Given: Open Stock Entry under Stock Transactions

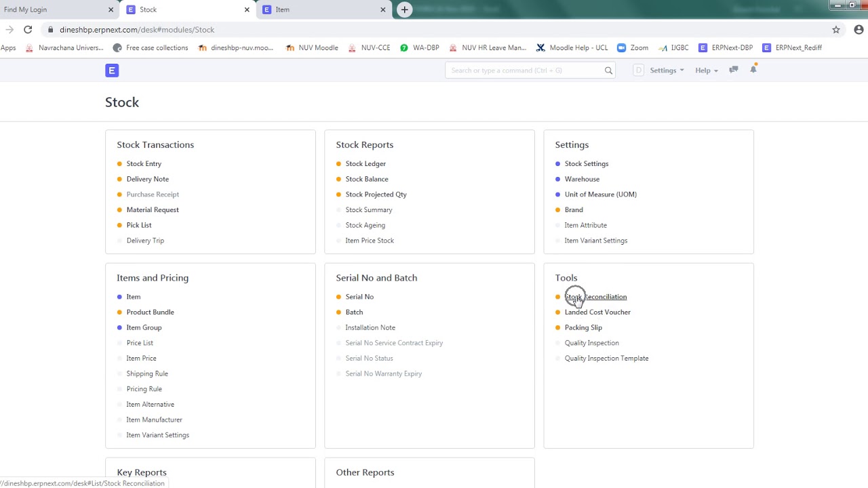Looking at the screenshot, I should coord(144,163).
